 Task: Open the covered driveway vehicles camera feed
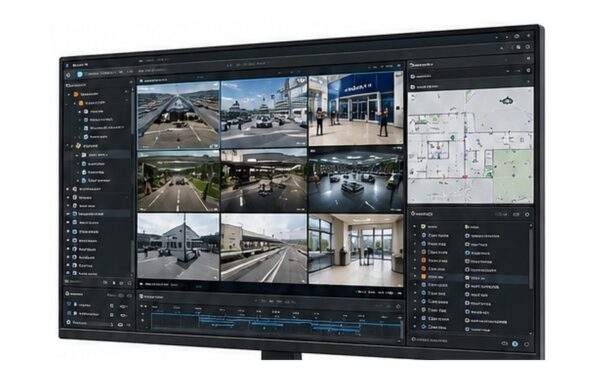[264, 180]
